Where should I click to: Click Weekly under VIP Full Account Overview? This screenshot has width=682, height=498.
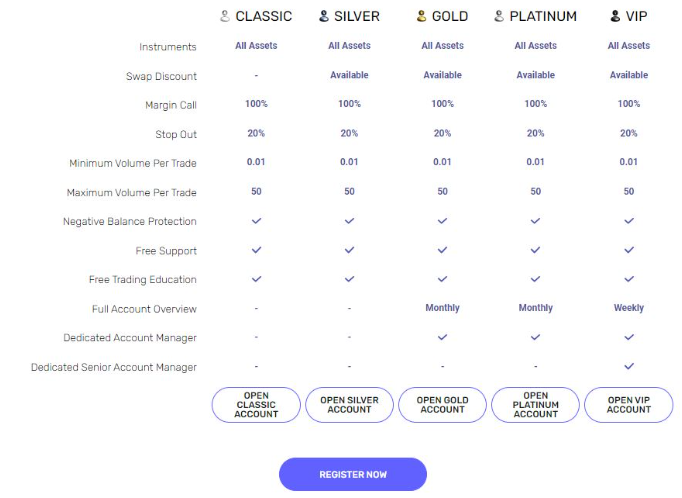click(x=629, y=308)
